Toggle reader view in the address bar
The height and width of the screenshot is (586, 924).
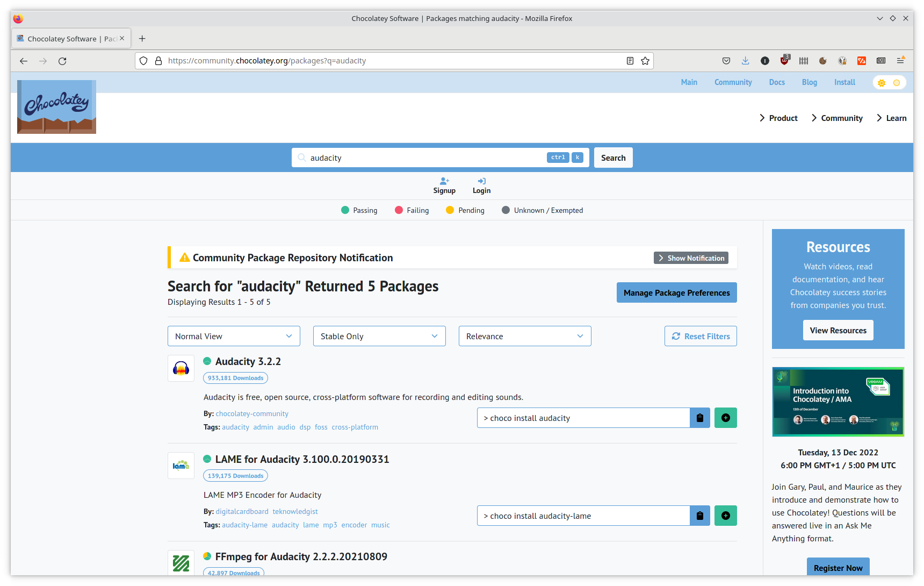click(630, 61)
